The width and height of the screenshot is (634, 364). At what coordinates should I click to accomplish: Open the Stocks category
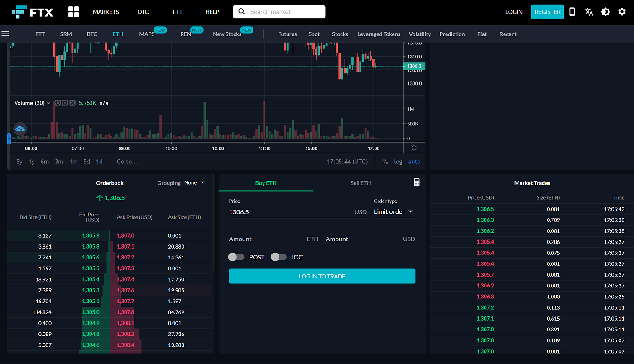tap(340, 34)
